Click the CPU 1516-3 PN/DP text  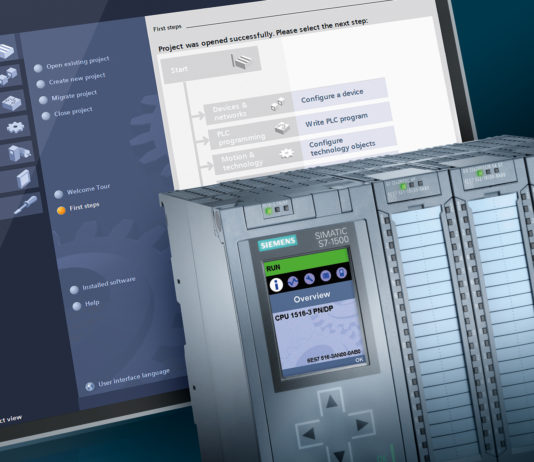point(304,313)
